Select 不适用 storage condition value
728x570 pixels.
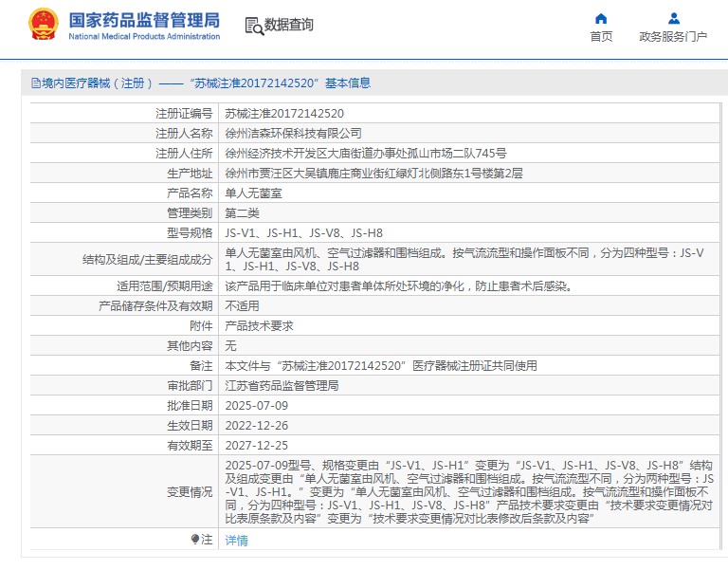(x=243, y=306)
